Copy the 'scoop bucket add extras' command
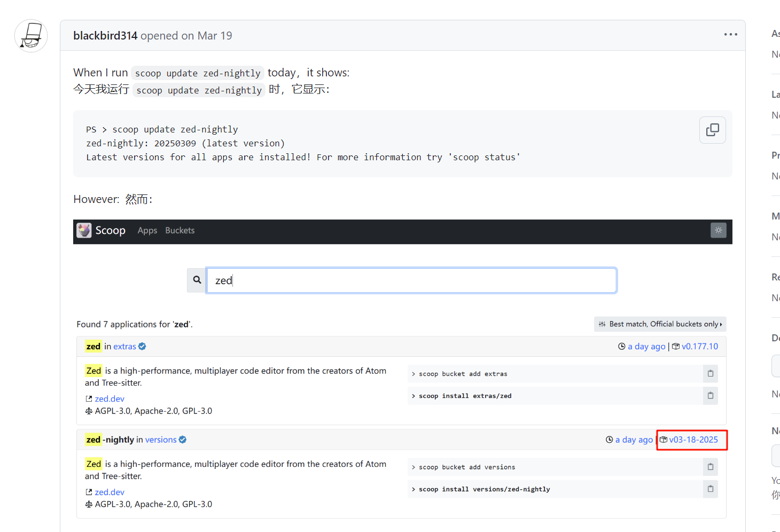This screenshot has width=780, height=532. point(710,373)
